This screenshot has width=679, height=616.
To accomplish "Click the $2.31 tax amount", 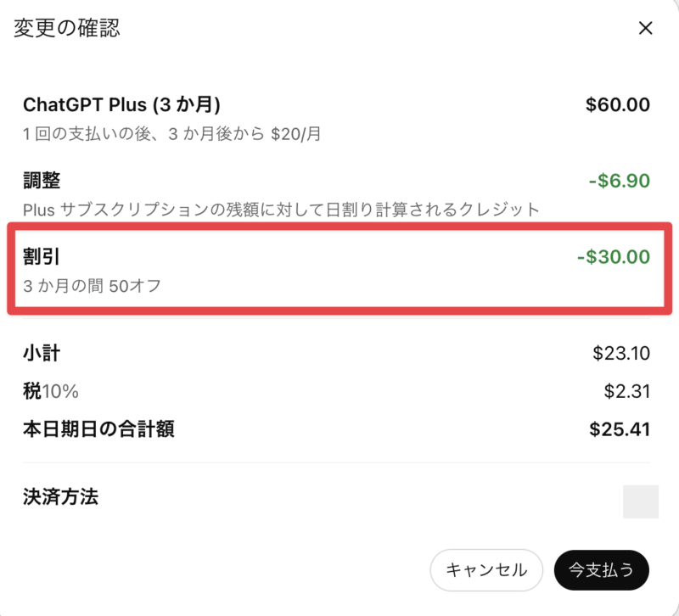I will point(626,391).
